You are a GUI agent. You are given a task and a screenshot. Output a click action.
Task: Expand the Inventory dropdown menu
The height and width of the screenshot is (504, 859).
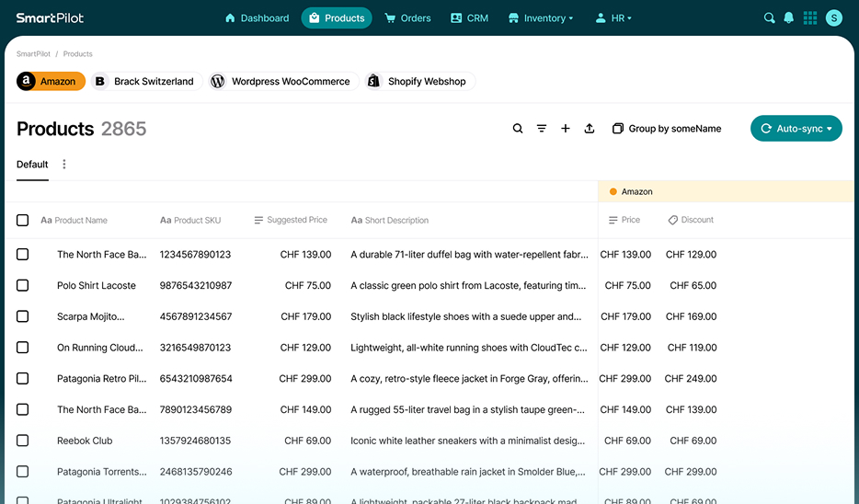coord(541,18)
